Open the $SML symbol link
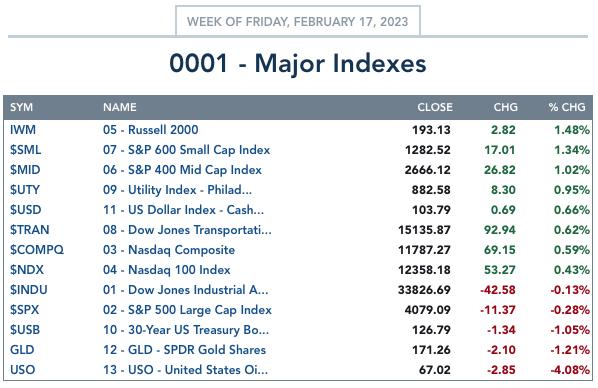Screen dimensions: 598x388 point(26,150)
